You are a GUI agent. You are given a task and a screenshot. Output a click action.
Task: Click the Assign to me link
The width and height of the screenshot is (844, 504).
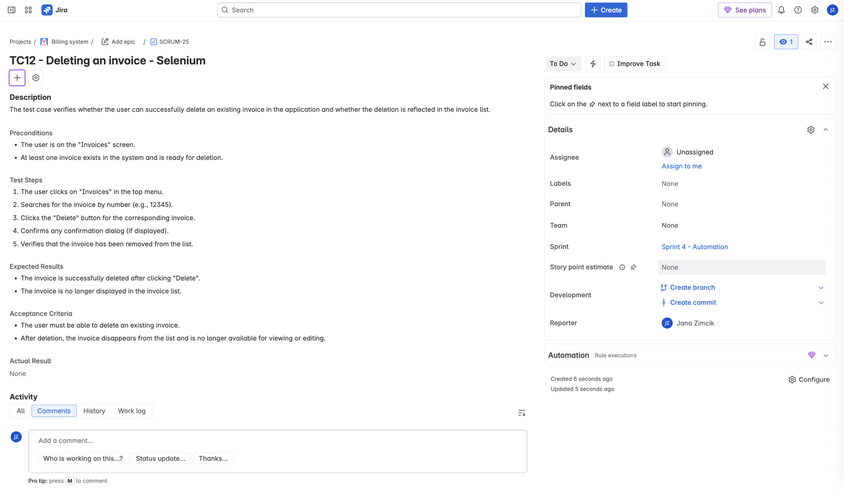681,166
